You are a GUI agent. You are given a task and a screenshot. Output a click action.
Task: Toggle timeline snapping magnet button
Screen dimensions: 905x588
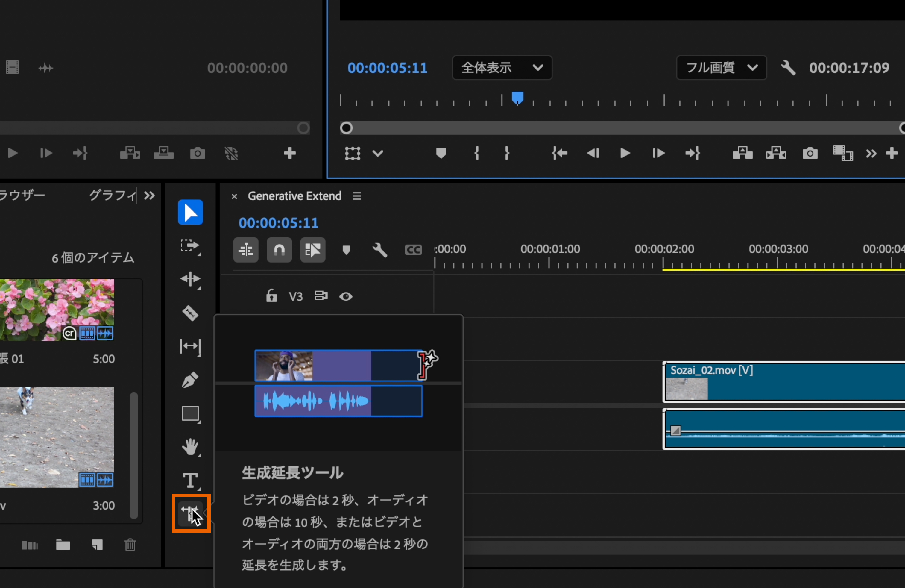click(279, 250)
